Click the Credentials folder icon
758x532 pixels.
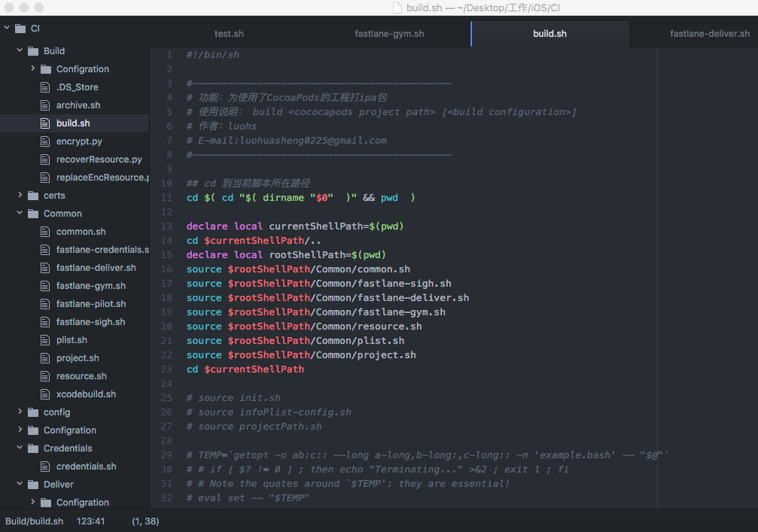33,448
